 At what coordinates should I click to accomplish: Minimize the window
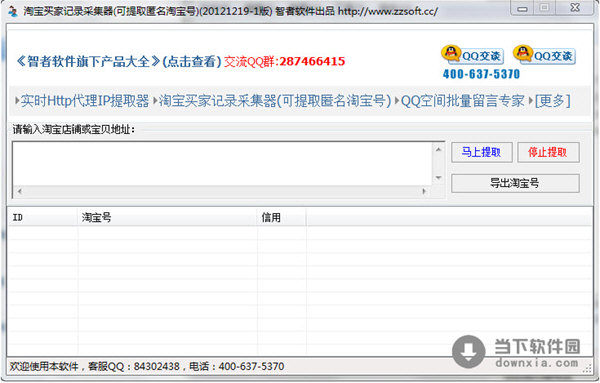tap(522, 8)
